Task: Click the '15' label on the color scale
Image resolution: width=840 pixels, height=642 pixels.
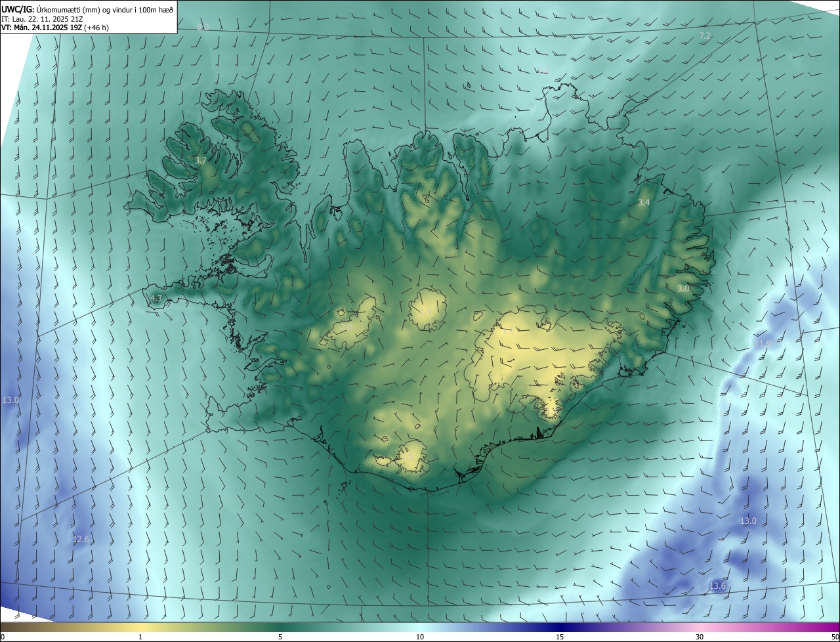Action: tap(560, 637)
